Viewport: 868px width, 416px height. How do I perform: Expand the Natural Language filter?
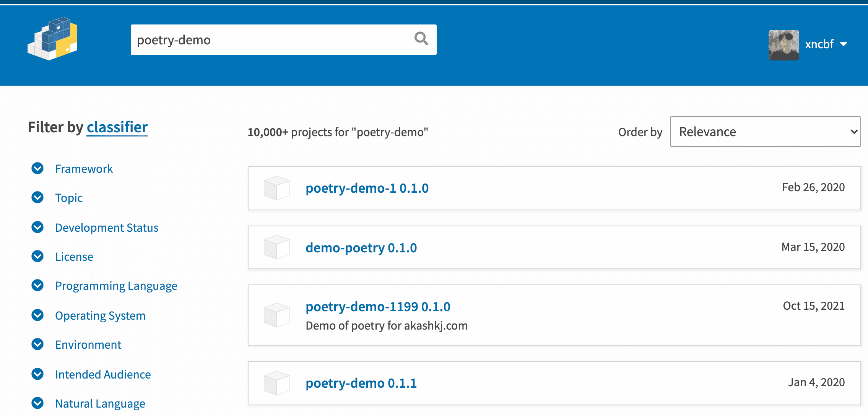[100, 404]
